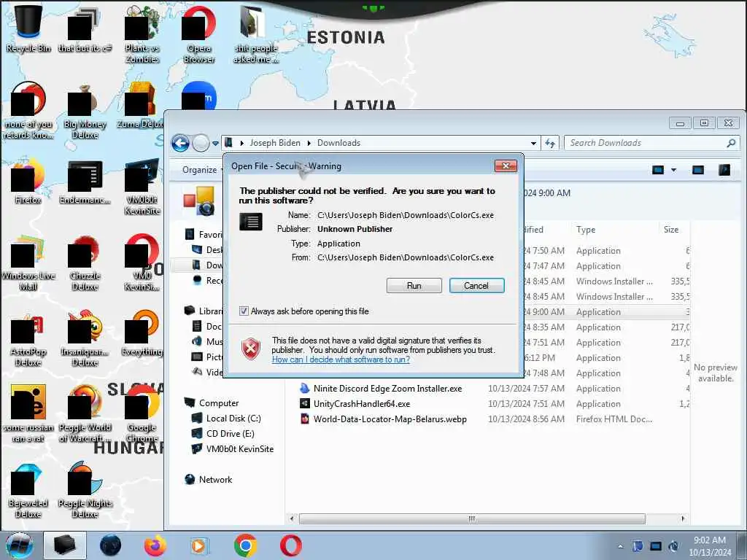The height and width of the screenshot is (560, 747).
Task: Sort by the Type column header
Action: (586, 230)
